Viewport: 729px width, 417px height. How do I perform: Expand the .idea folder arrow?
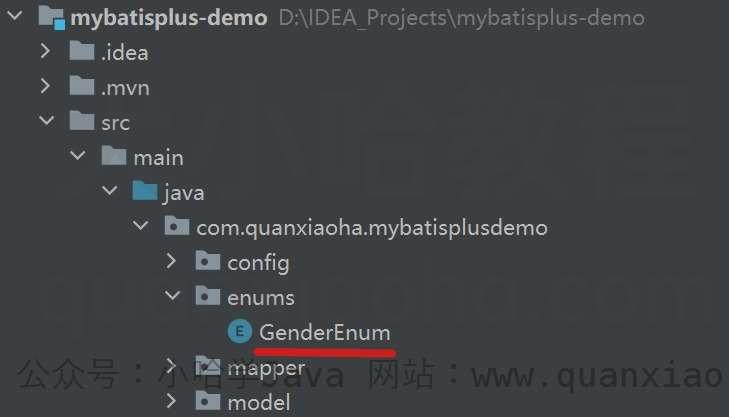tap(45, 51)
